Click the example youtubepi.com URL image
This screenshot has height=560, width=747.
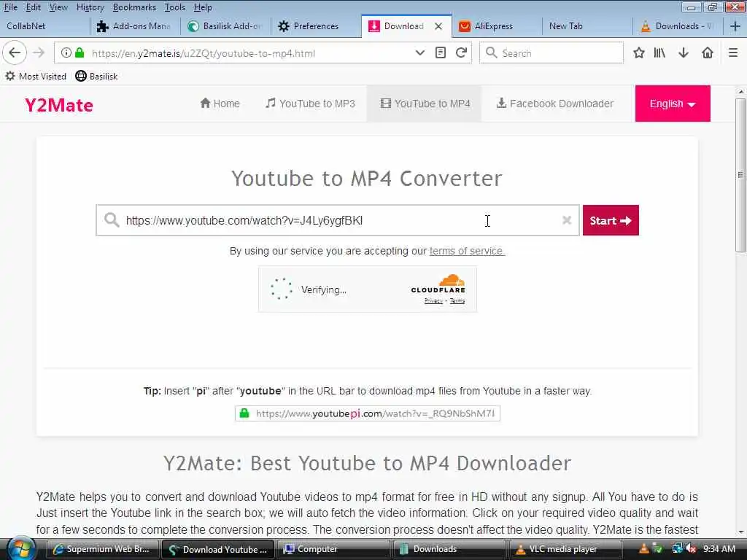[x=368, y=413]
